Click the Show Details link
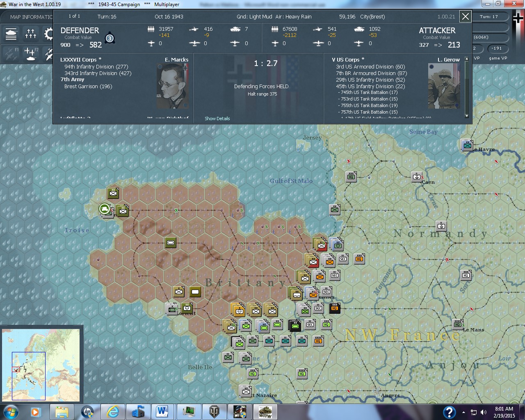525x420 pixels. coord(217,119)
